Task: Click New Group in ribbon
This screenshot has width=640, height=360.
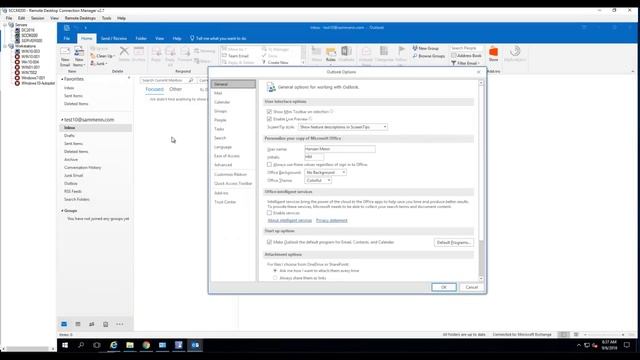Action: click(426, 48)
